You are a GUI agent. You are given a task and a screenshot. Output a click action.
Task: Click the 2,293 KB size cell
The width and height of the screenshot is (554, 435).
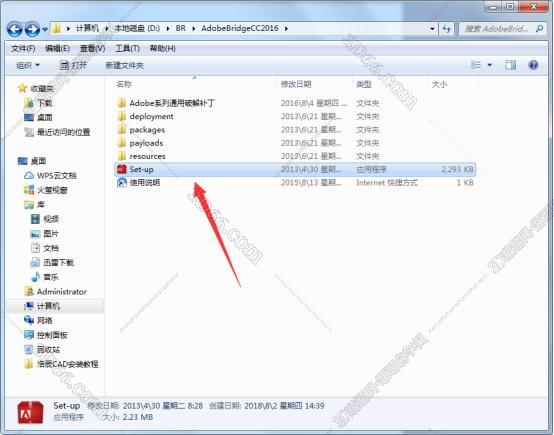[457, 169]
